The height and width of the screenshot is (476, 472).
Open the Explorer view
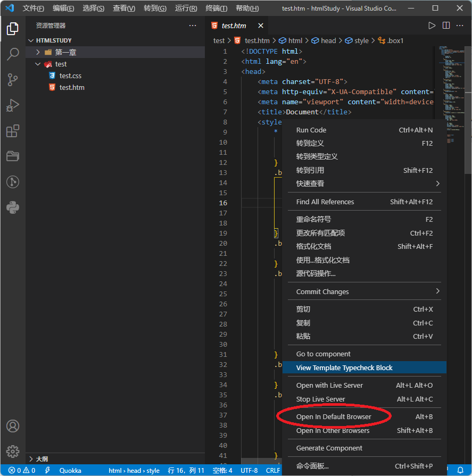tap(13, 29)
